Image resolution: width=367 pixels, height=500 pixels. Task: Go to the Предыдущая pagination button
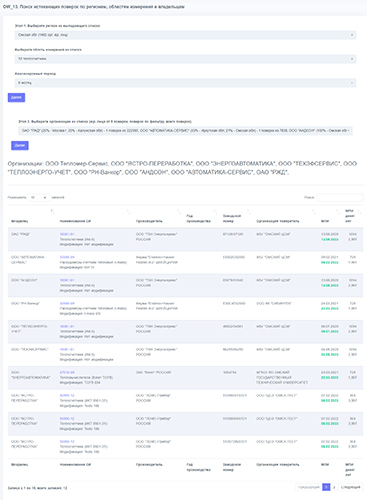309,487
